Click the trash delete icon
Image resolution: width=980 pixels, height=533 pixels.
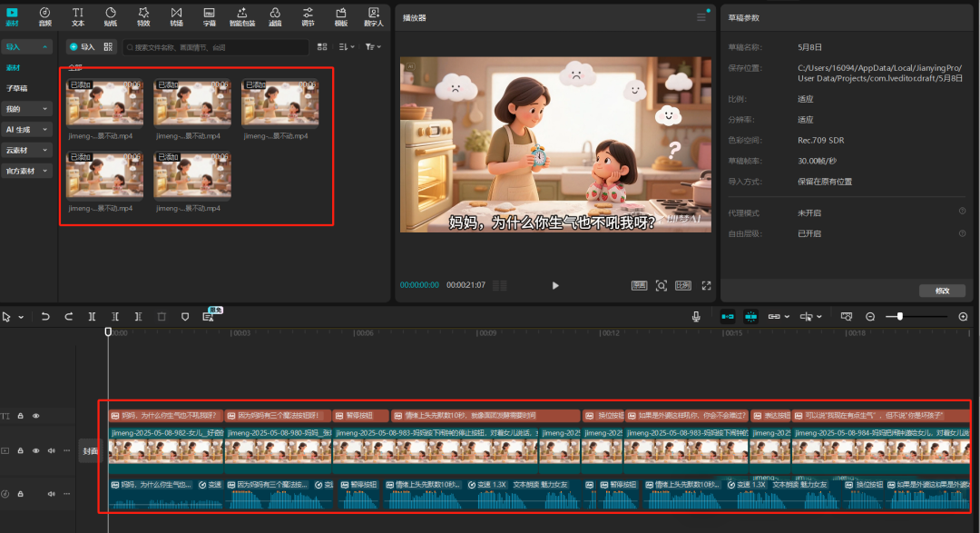point(162,317)
